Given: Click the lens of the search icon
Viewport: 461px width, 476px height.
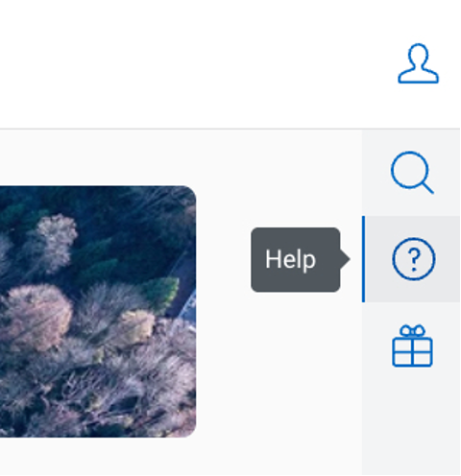Looking at the screenshot, I should point(409,170).
